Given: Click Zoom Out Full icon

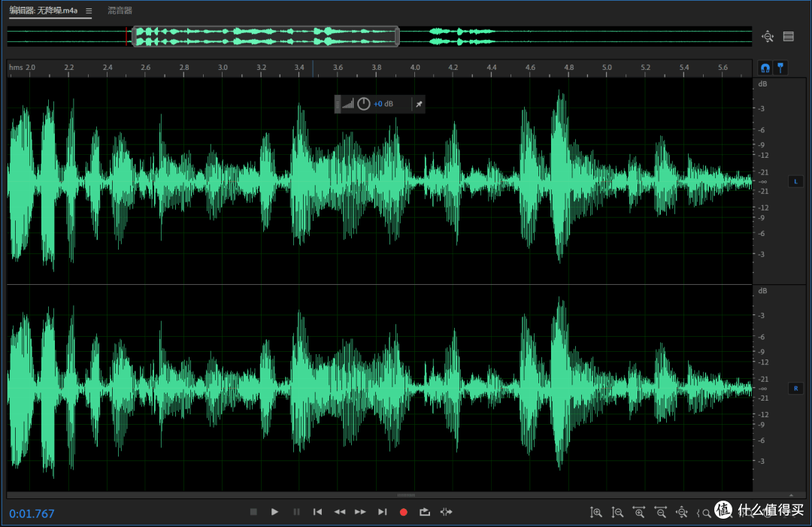Looking at the screenshot, I should 682,513.
